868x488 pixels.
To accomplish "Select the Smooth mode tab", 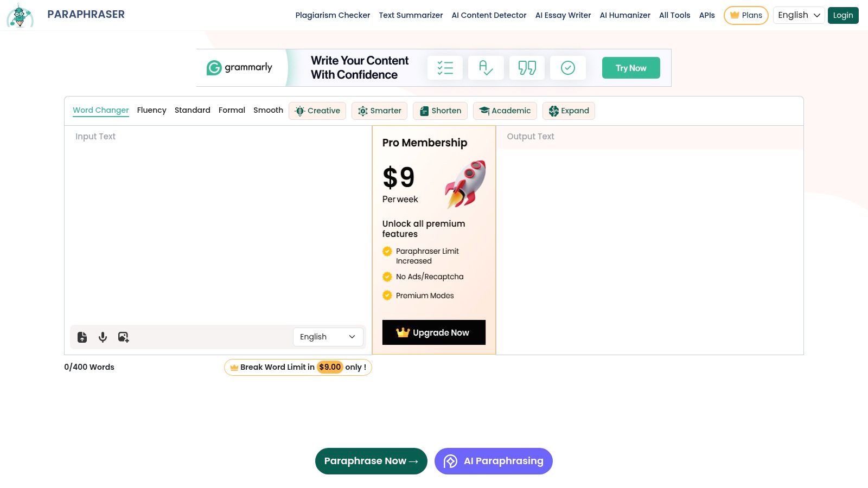I will [x=268, y=110].
